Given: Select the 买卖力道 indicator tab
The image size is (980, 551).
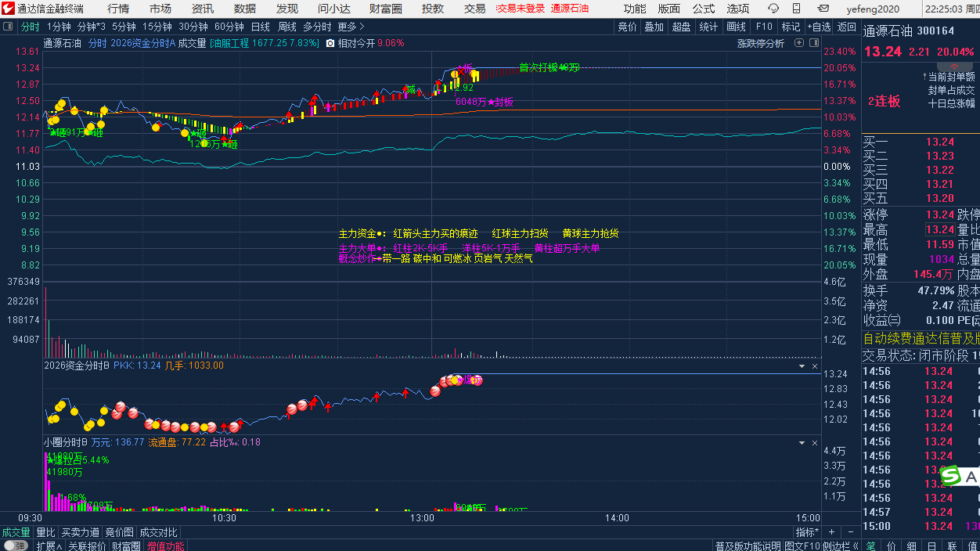Looking at the screenshot, I should pyautogui.click(x=81, y=532).
